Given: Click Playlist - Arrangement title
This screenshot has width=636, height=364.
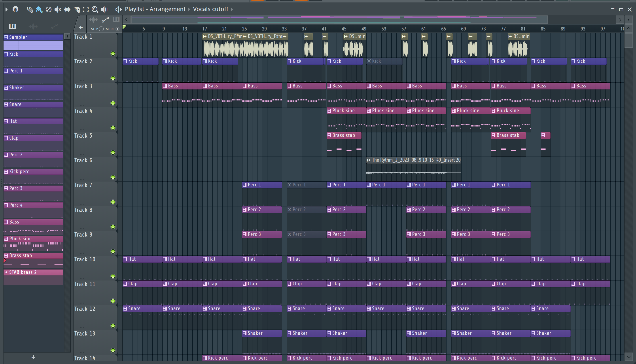Looking at the screenshot, I should (x=155, y=9).
